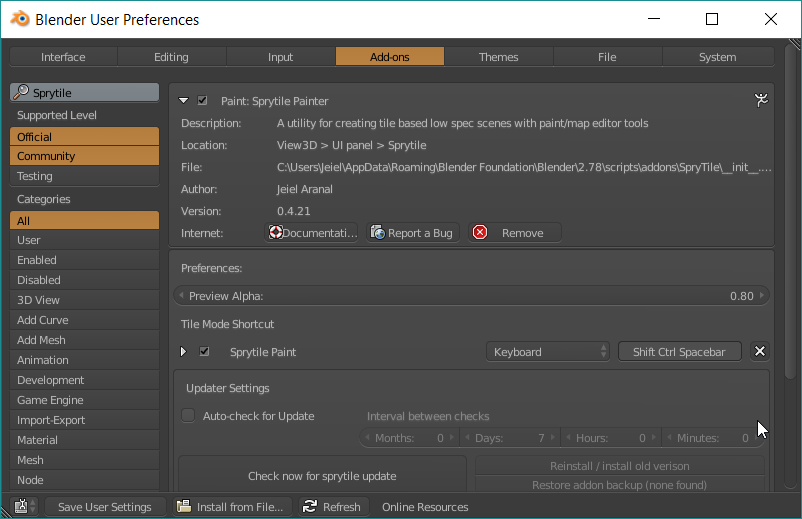The height and width of the screenshot is (519, 802).
Task: Decrease Months interval with left arrow
Action: [x=367, y=438]
